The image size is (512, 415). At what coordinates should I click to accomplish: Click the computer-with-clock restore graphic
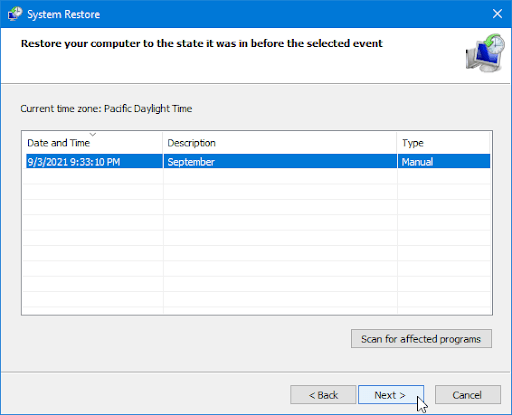(485, 53)
